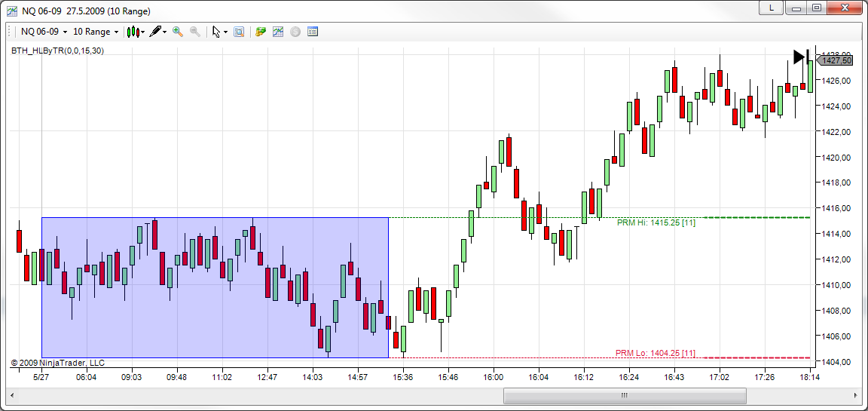The image size is (868, 411).
Task: Expand the chart style dropdown arrow
Action: pyautogui.click(x=143, y=32)
